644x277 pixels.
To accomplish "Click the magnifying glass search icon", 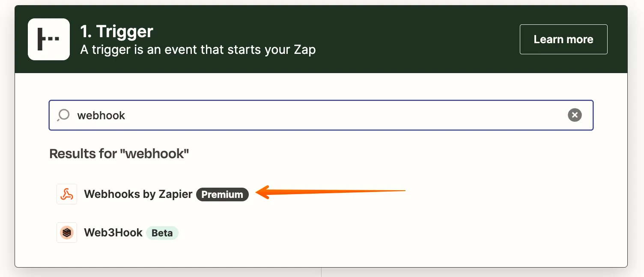I will [63, 115].
